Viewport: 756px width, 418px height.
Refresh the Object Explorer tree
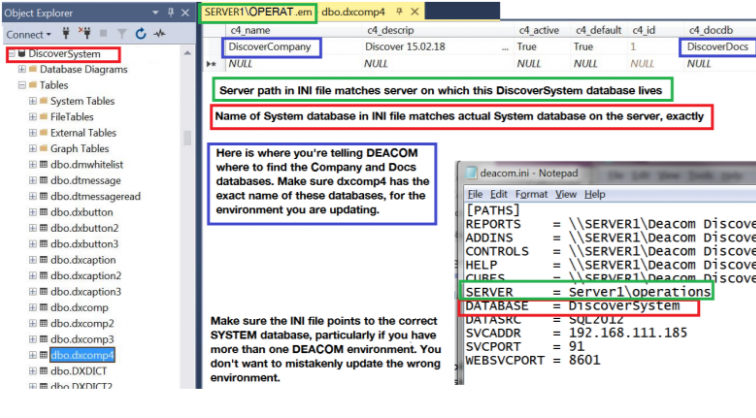click(x=141, y=33)
